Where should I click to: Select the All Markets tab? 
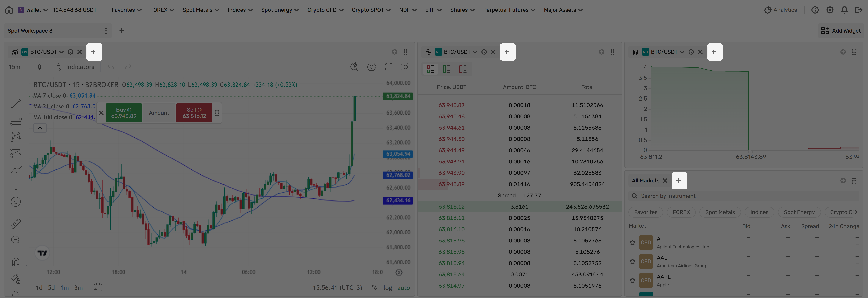click(646, 181)
